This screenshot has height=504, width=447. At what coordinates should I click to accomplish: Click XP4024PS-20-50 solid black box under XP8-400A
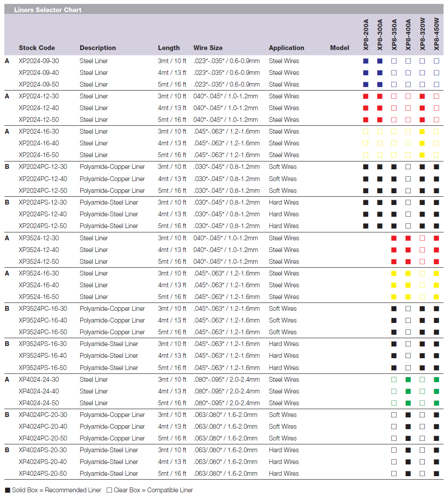coord(408,474)
